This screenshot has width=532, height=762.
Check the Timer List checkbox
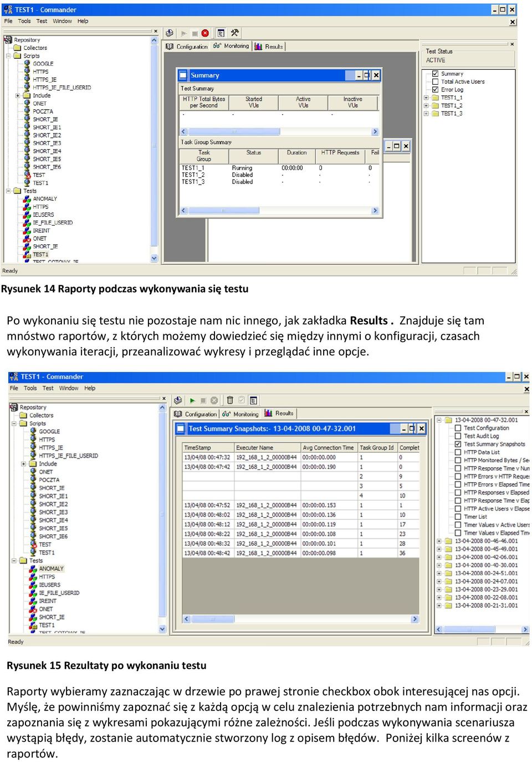458,516
